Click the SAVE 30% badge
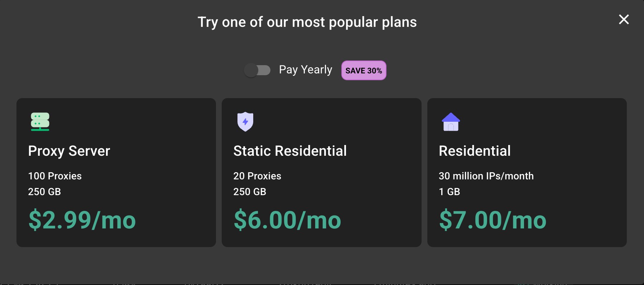 (364, 71)
